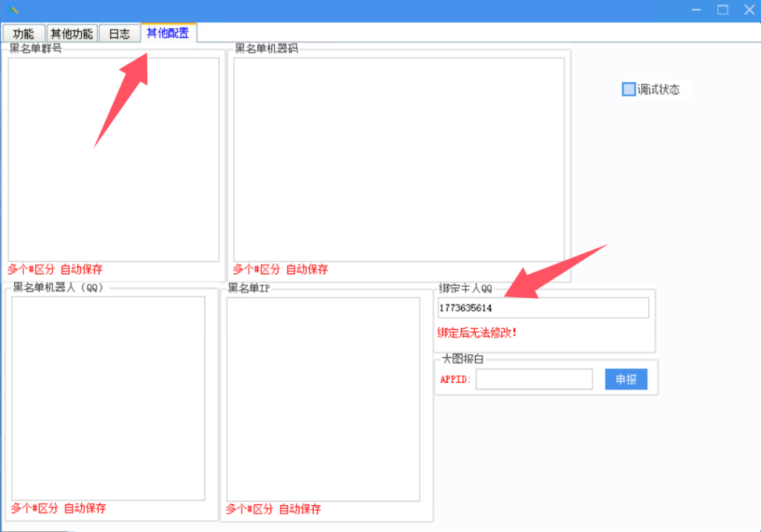Image resolution: width=761 pixels, height=532 pixels.
Task: Focus the APPID input field
Action: point(534,379)
